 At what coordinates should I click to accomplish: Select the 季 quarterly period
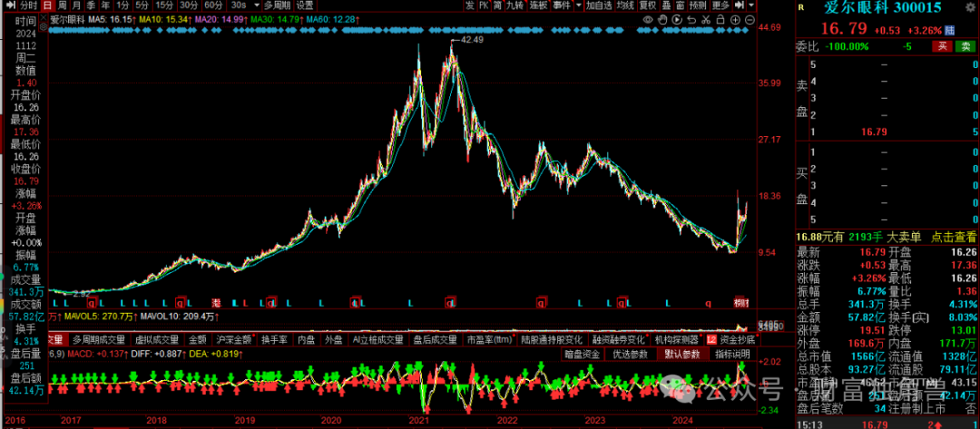point(92,5)
